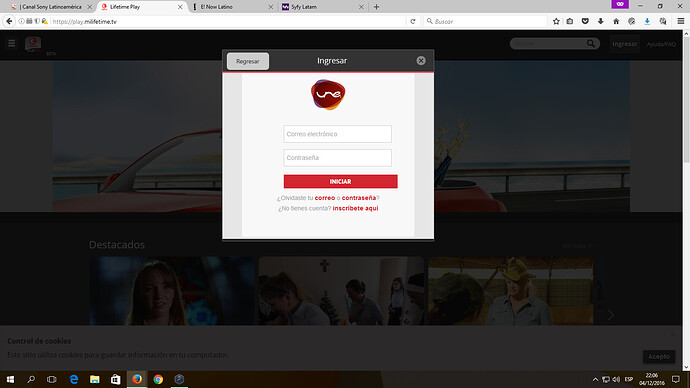Click the Regresar button

[x=248, y=61]
